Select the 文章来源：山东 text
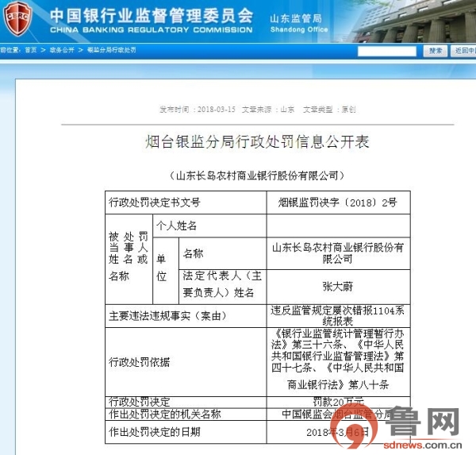Viewport: 476px width, 455px height. tap(268, 110)
